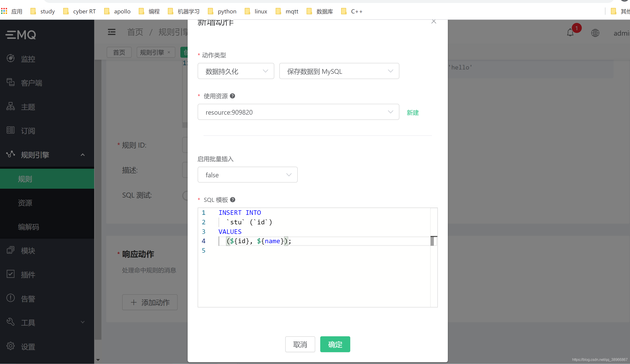
Task: Select 规则 in the sidebar menu
Action: coord(25,179)
